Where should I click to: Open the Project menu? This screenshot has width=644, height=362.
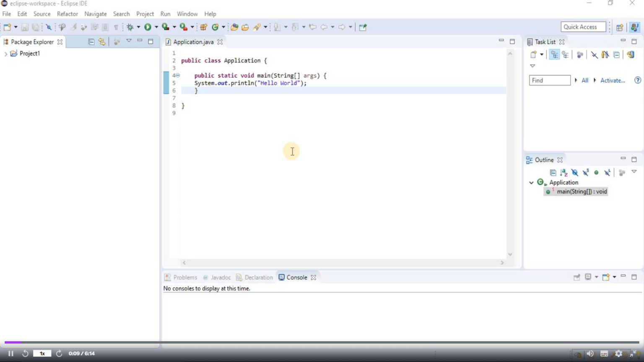[x=145, y=14]
